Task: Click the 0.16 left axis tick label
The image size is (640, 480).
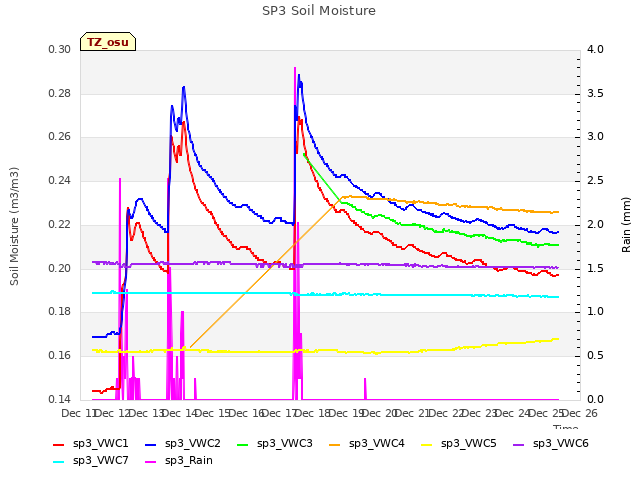Action: [x=60, y=356]
